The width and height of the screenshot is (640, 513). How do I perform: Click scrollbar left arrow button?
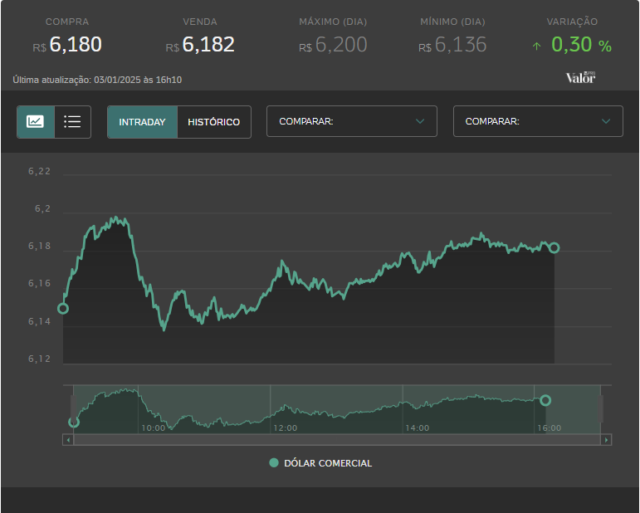pos(68,440)
